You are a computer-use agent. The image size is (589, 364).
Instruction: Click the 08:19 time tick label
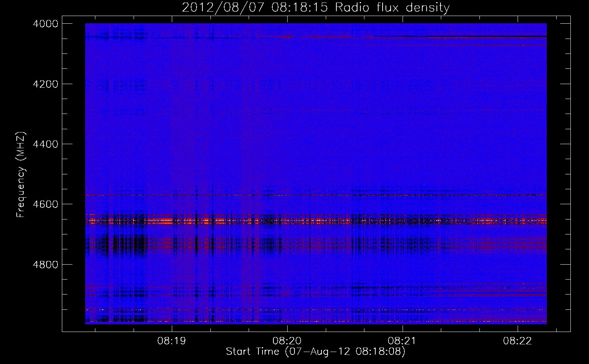pos(171,341)
